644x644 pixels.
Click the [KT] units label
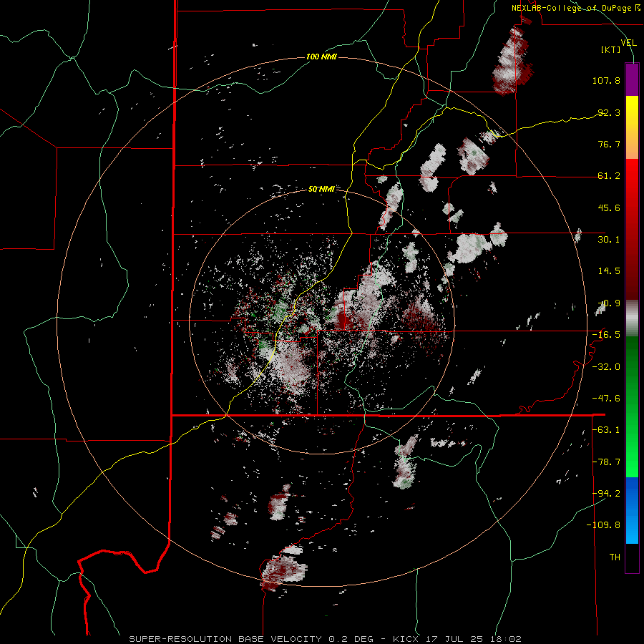click(x=611, y=49)
